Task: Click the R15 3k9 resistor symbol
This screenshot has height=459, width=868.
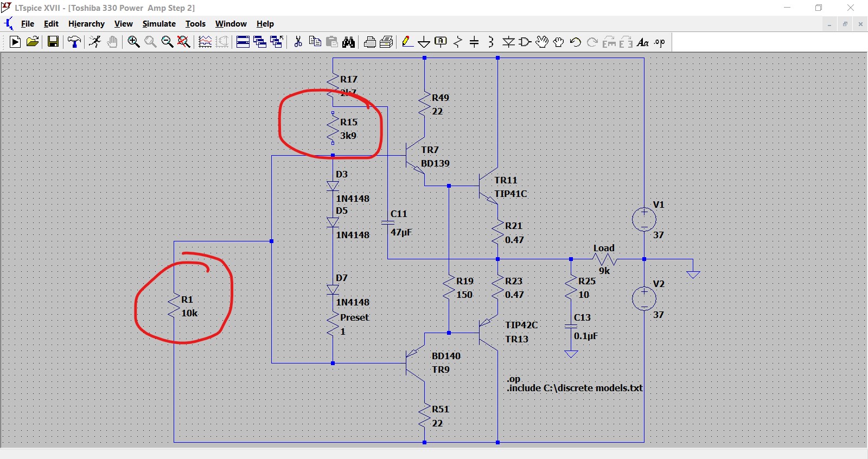Action: click(333, 129)
